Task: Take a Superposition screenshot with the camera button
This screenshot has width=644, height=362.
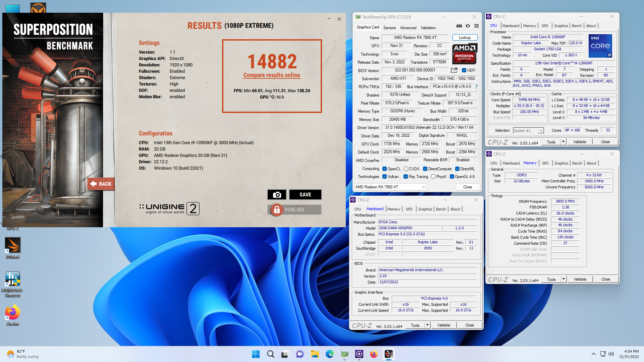Action: 277,195
